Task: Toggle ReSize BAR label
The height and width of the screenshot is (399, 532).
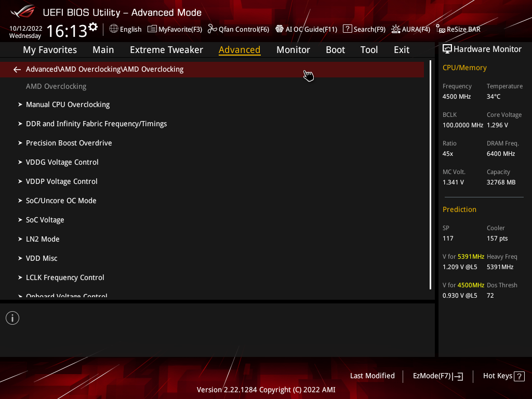Action: pos(463,30)
